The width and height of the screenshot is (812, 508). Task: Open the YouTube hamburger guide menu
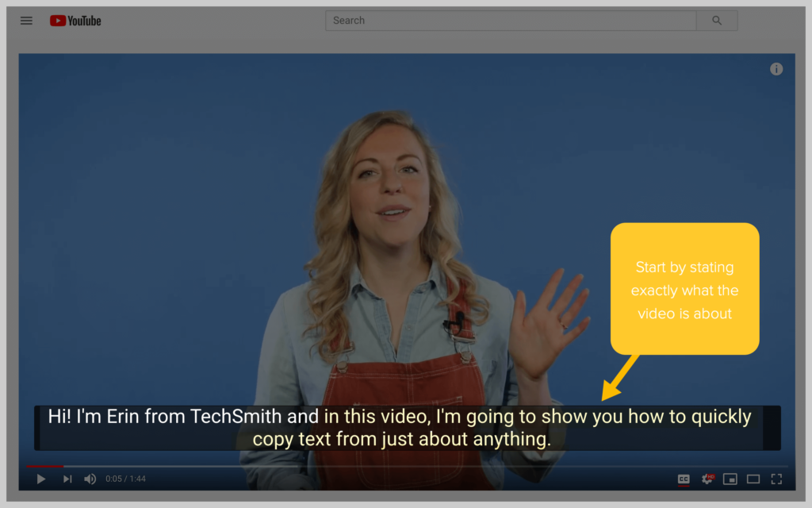click(x=26, y=21)
